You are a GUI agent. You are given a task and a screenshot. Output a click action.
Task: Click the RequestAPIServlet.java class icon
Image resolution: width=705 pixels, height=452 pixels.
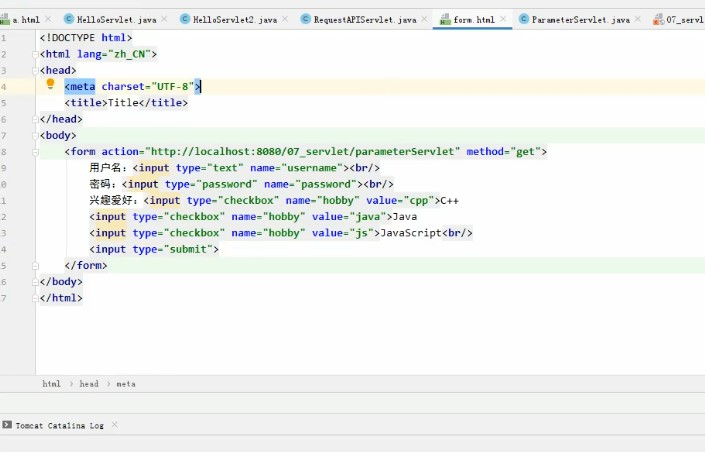pyautogui.click(x=305, y=19)
